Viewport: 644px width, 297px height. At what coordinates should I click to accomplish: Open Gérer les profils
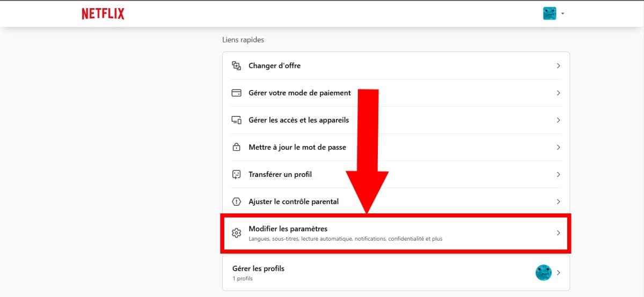tap(258, 269)
